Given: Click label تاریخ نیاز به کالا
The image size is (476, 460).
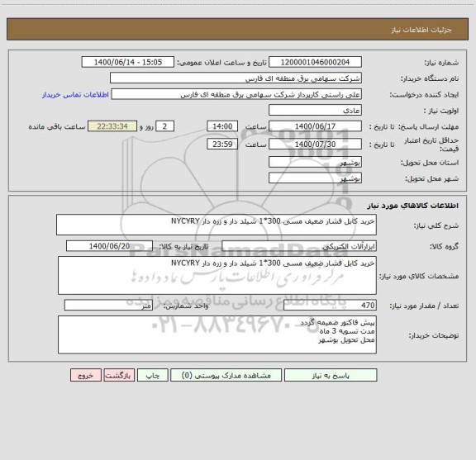Looking at the screenshot, I should [x=183, y=246].
